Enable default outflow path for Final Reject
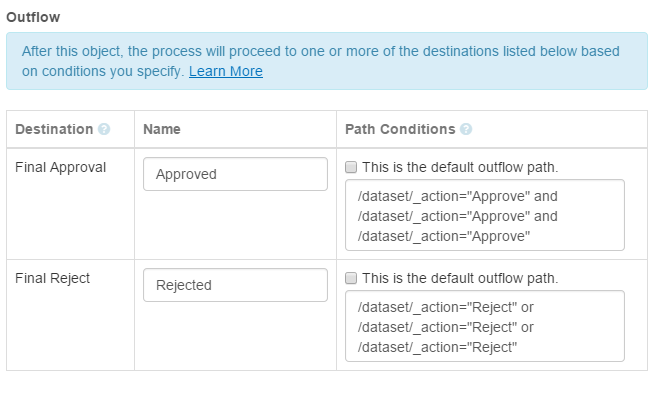Screen dimensions: 654x401 click(x=351, y=278)
